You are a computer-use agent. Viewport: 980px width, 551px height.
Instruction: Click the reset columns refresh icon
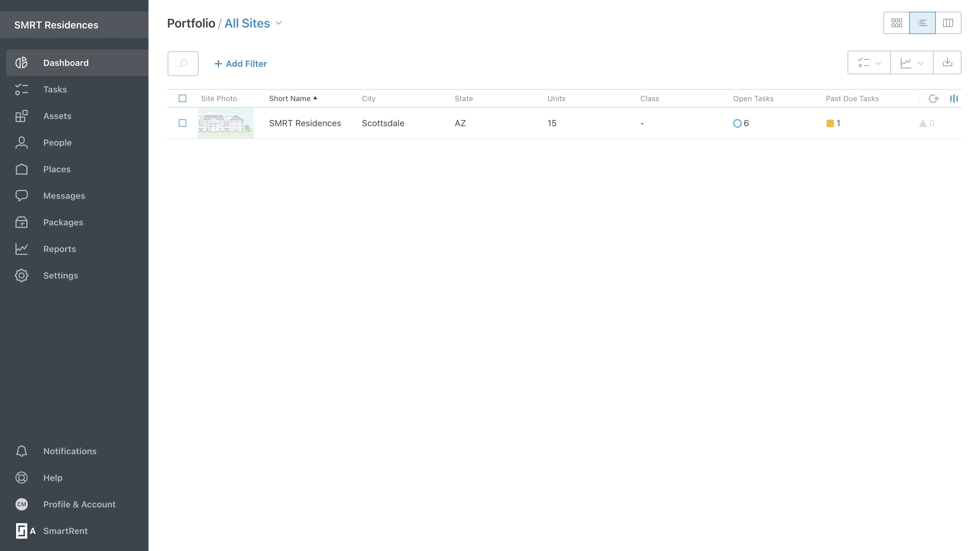point(934,99)
